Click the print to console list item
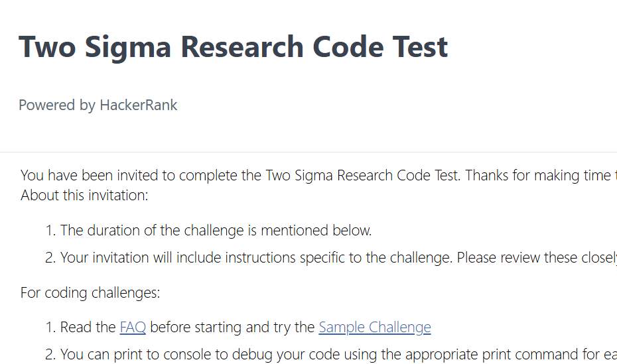This screenshot has height=364, width=617. coord(332,355)
